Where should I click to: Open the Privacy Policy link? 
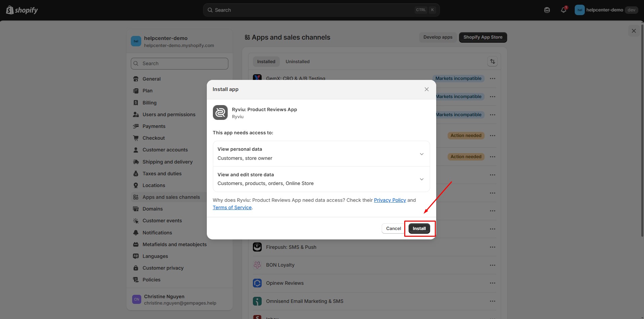[390, 200]
